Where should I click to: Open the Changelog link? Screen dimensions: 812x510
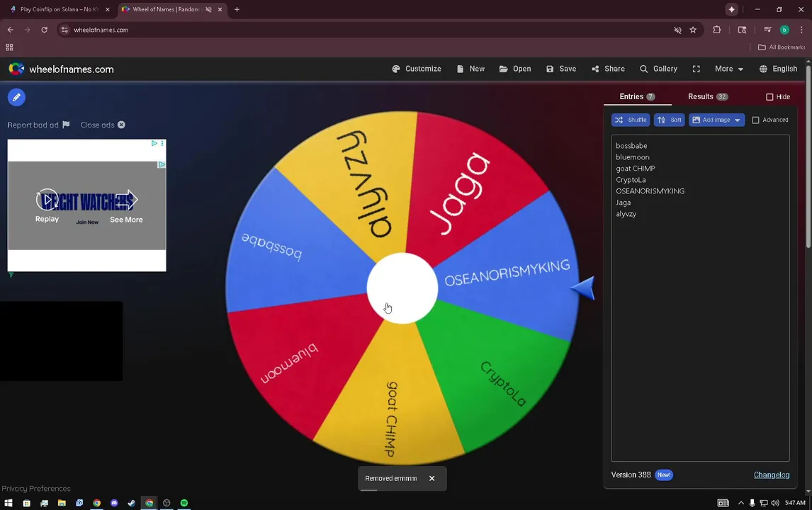tap(771, 475)
